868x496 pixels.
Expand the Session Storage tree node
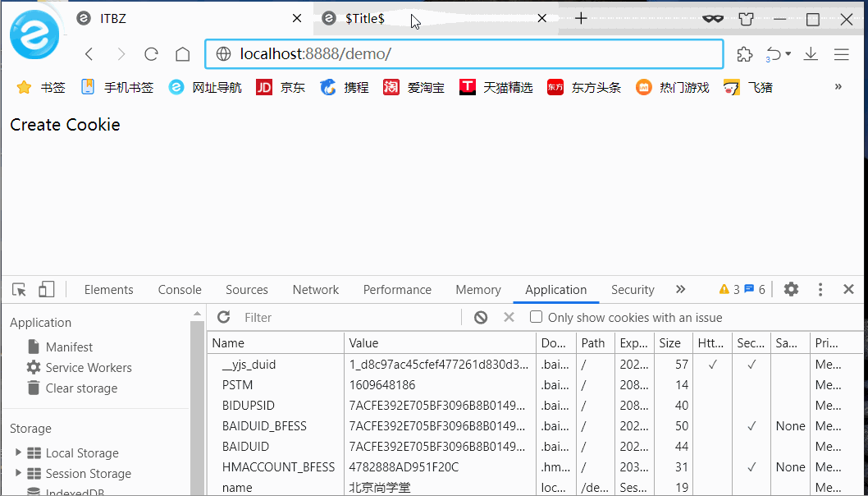[18, 473]
